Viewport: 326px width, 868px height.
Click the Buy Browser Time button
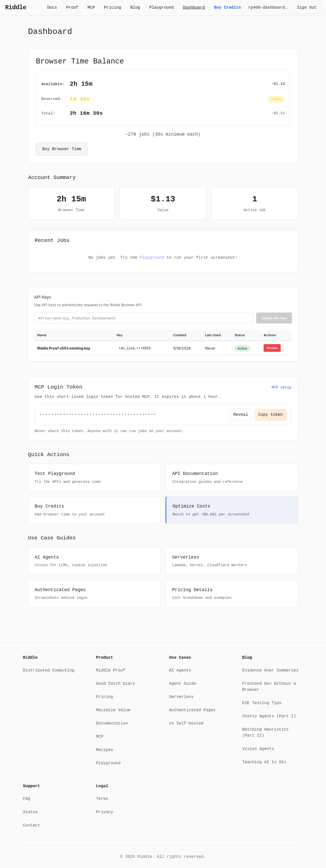pos(62,149)
